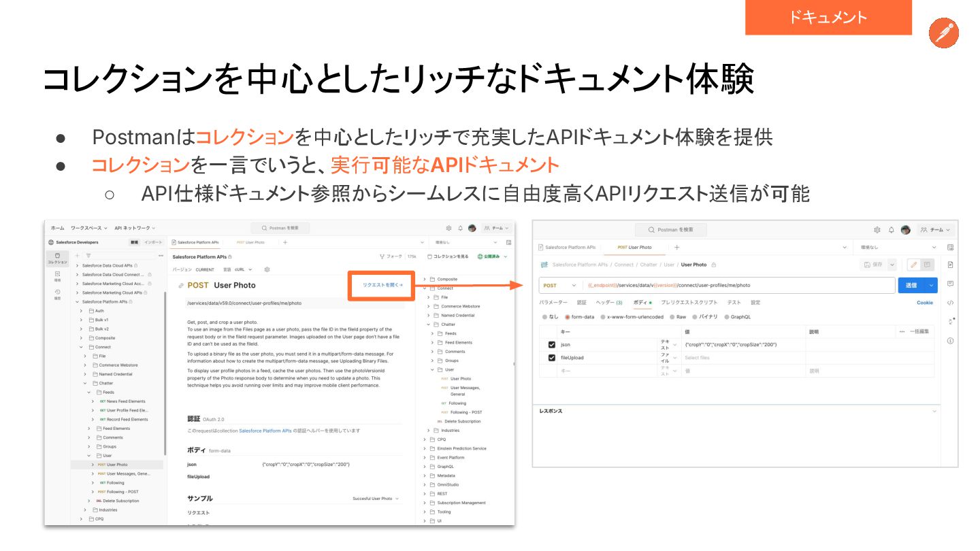This screenshot has height=551, width=980.
Task: Click the three-dot icon beside 一括編集
Action: pyautogui.click(x=902, y=331)
